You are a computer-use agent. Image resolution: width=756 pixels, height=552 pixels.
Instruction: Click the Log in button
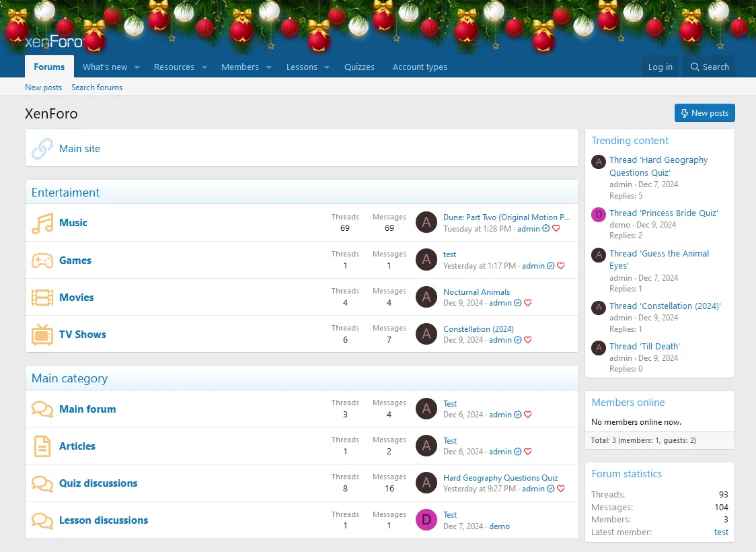pyautogui.click(x=660, y=67)
